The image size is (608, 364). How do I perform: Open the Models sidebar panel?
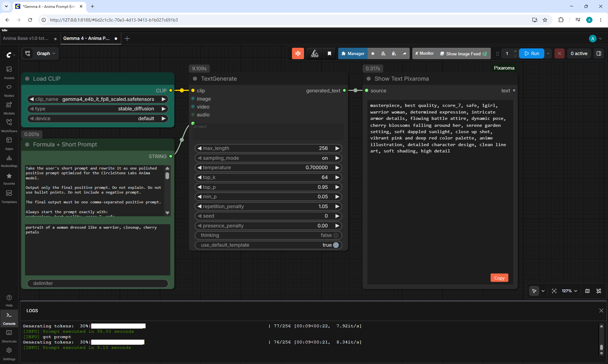click(9, 108)
